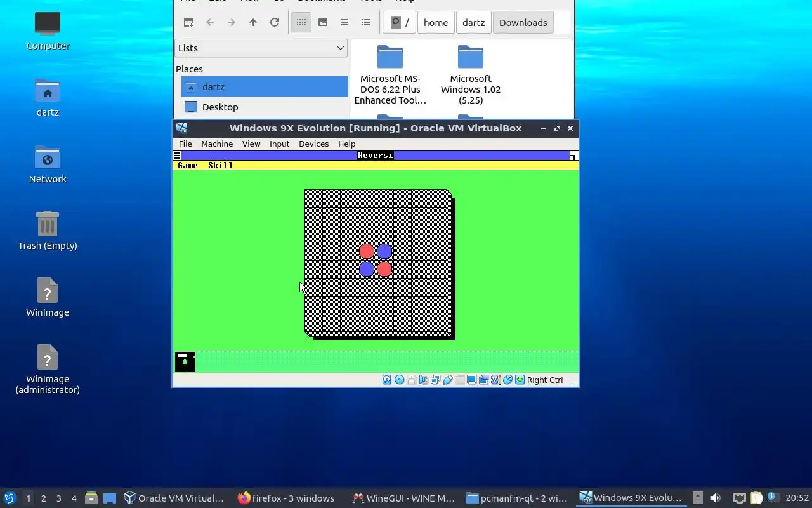This screenshot has width=812, height=508.
Task: Open the Help menu in VirtualBox
Action: click(346, 144)
